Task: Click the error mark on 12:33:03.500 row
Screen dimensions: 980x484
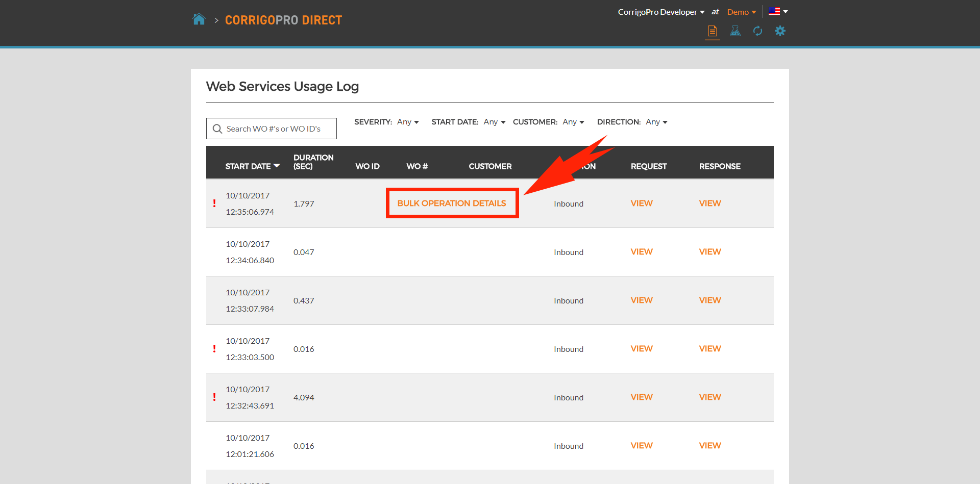Action: click(x=214, y=348)
